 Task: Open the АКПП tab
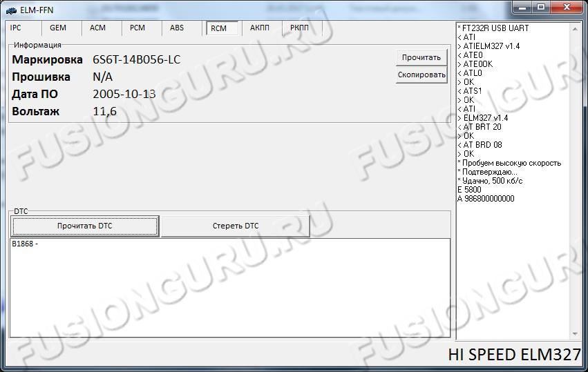click(x=260, y=28)
